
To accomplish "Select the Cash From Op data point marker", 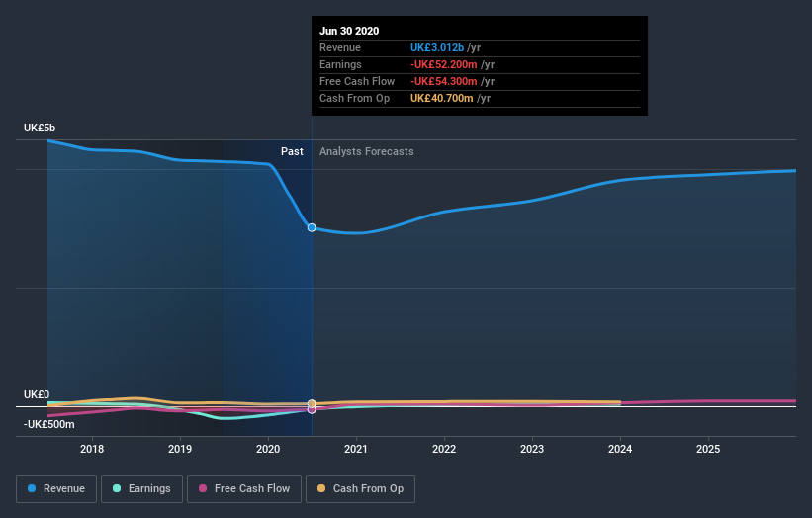I will click(312, 403).
